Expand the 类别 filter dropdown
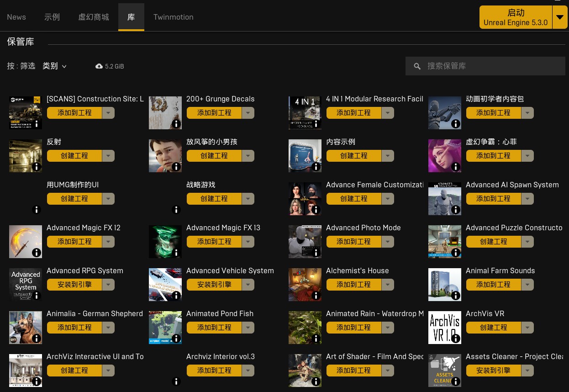The image size is (569, 392). pos(55,66)
